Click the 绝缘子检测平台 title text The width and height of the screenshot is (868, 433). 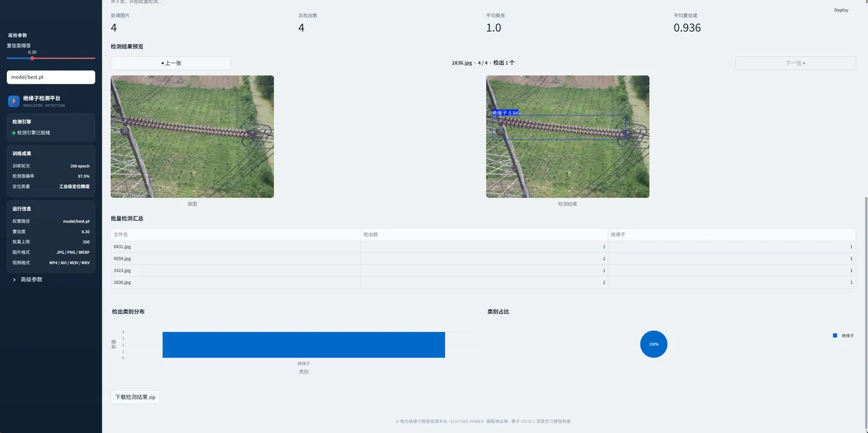[x=42, y=98]
